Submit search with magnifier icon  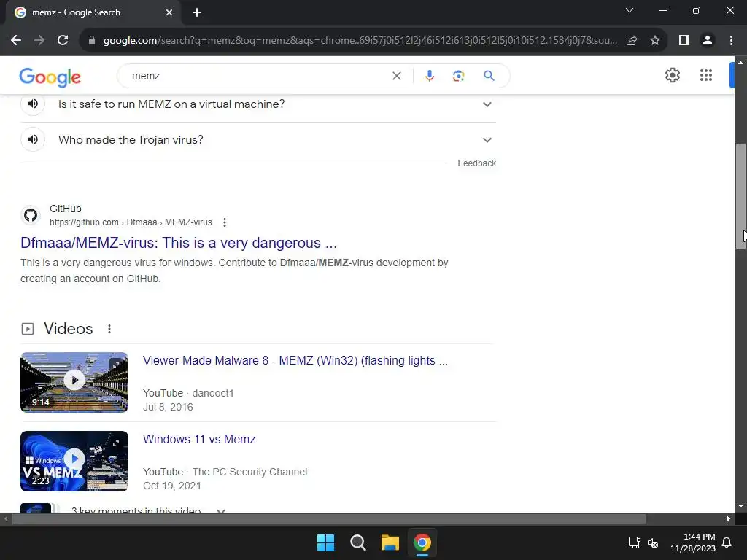489,76
